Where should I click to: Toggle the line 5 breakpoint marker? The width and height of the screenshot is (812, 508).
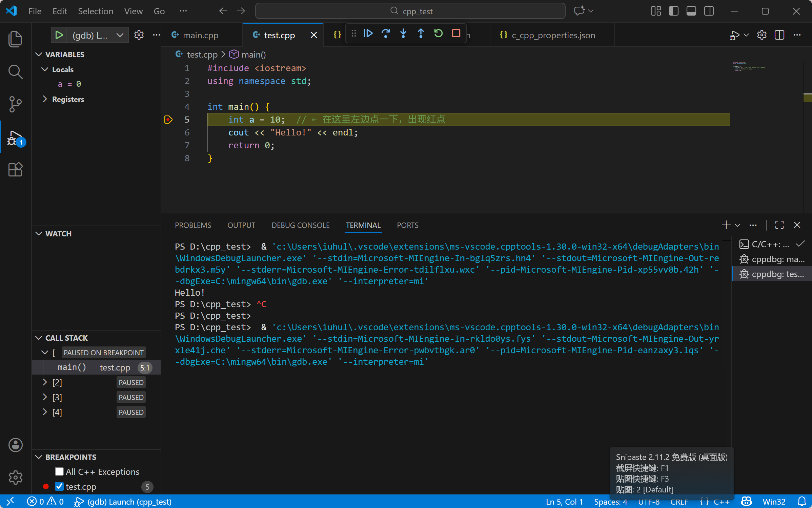168,120
